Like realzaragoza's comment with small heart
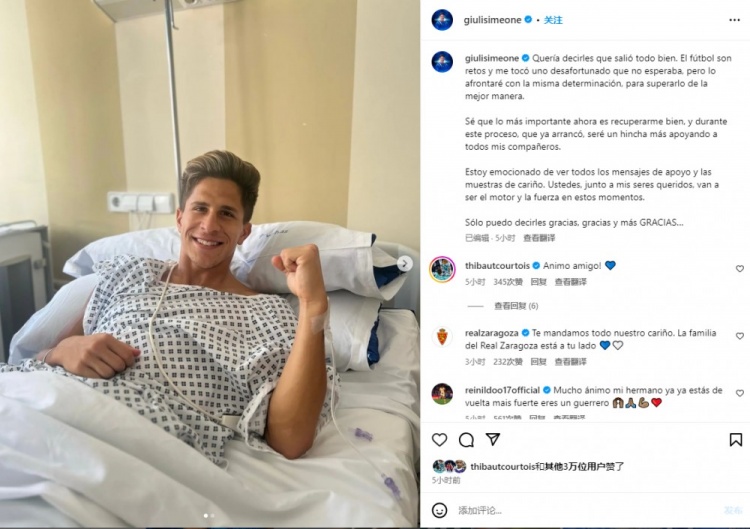This screenshot has height=529, width=750. [739, 336]
